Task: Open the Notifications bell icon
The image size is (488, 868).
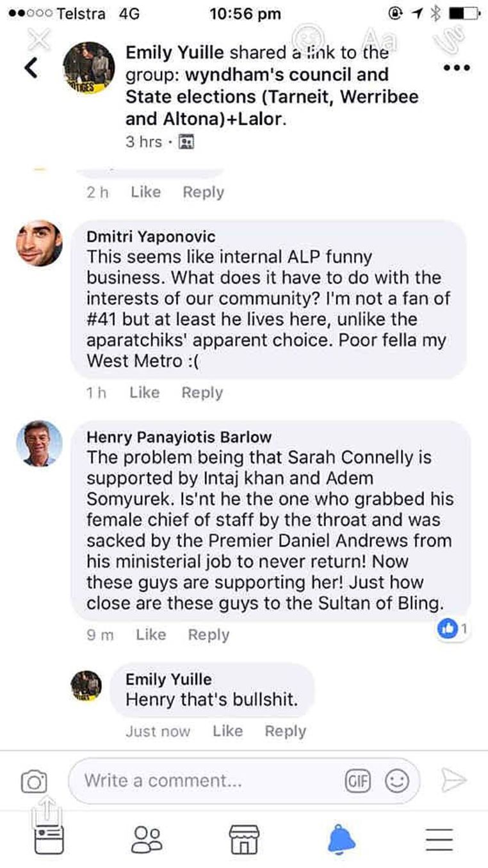Action: tap(341, 839)
